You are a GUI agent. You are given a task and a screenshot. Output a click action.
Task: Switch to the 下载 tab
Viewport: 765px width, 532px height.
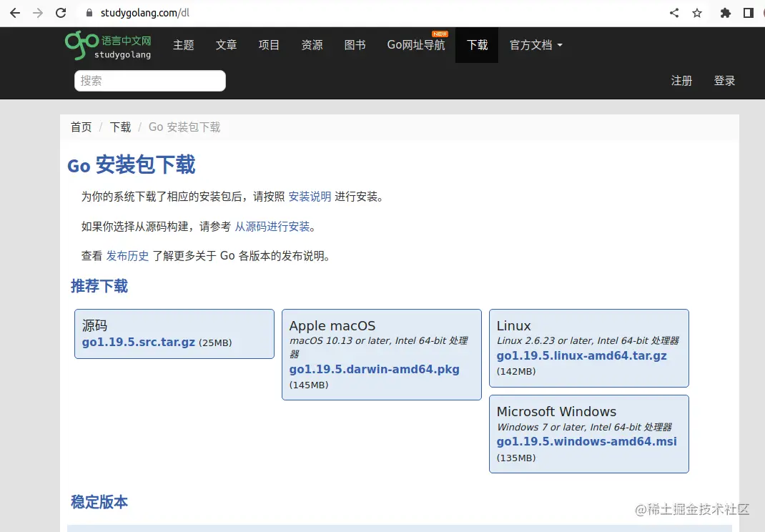476,45
